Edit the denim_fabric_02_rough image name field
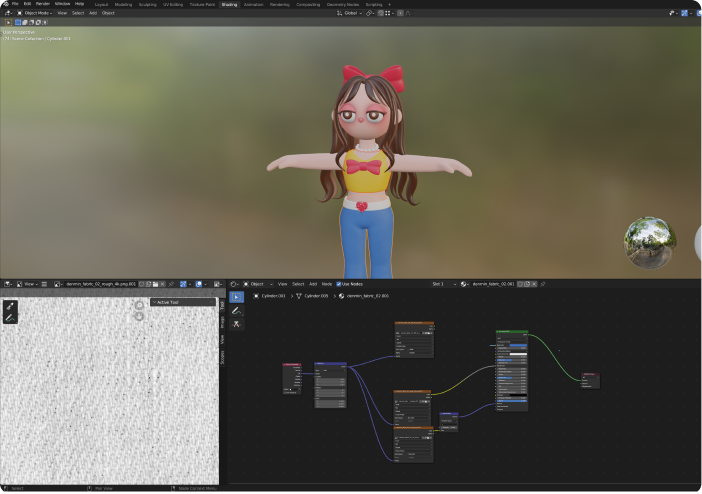 tap(101, 284)
